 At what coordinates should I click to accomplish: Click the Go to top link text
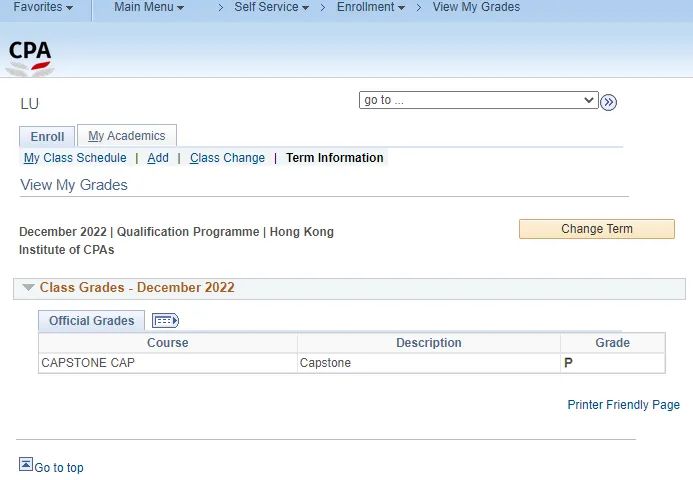[59, 468]
